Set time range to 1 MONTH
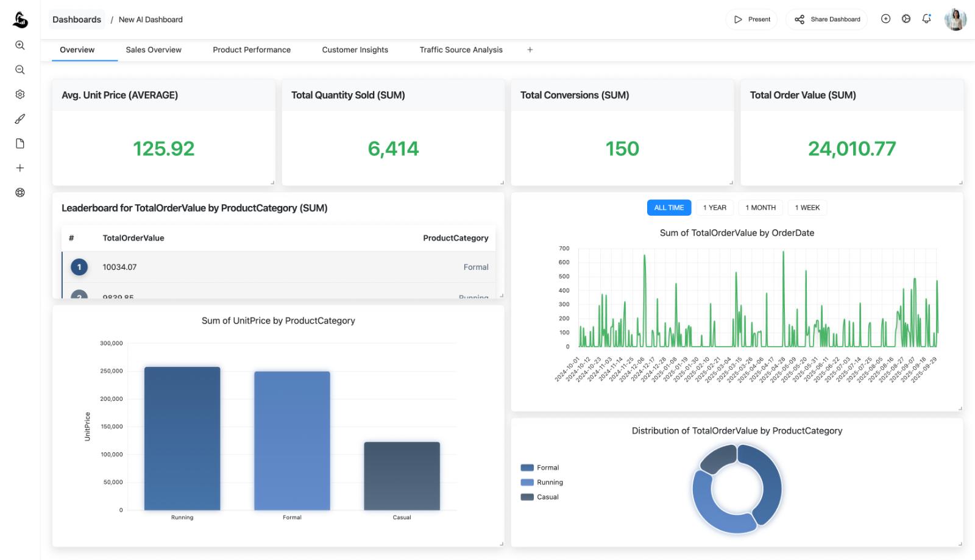 click(x=760, y=208)
